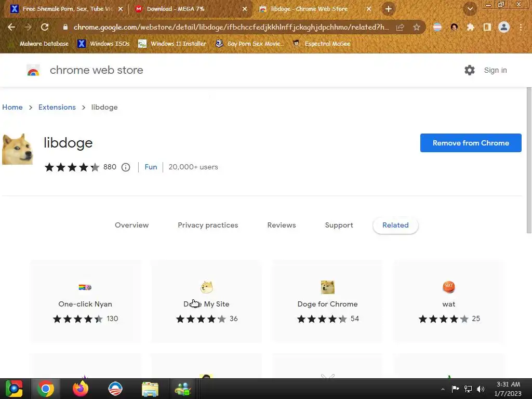Open One-click Nyan extension title
This screenshot has height=399, width=532.
pos(85,304)
